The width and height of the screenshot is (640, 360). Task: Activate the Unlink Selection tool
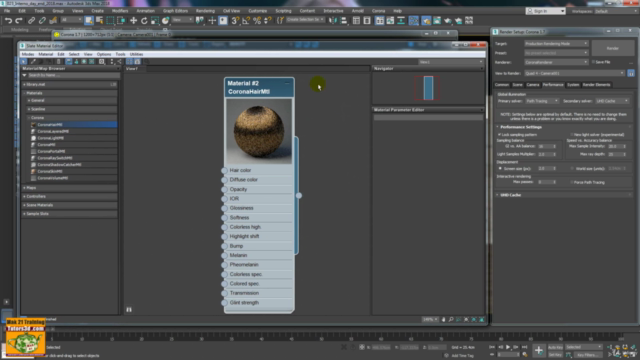click(42, 20)
